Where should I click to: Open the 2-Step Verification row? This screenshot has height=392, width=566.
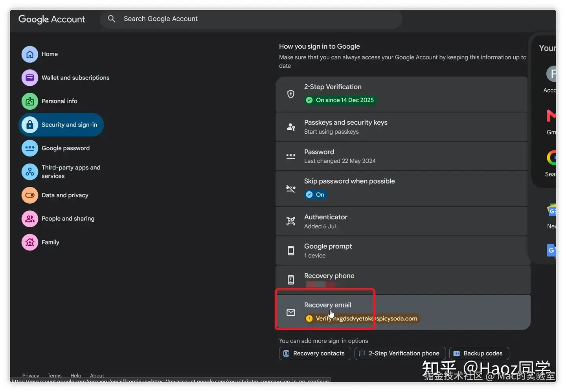(x=402, y=94)
